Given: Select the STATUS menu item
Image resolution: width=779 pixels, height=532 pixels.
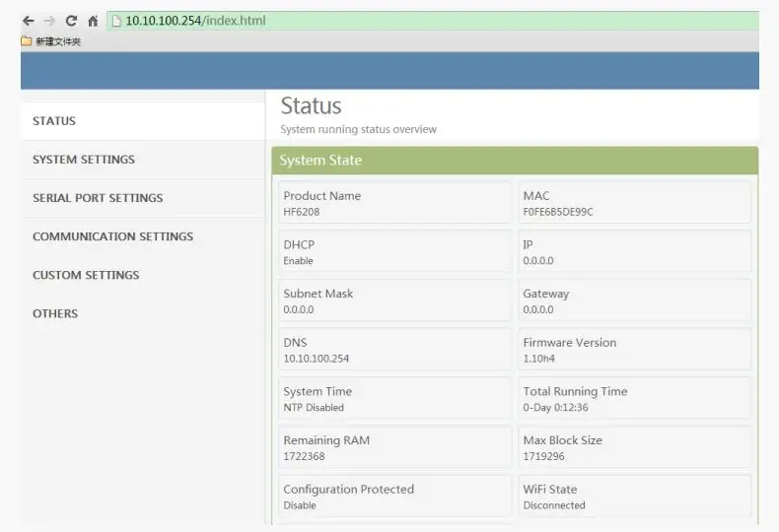Looking at the screenshot, I should 143,120.
